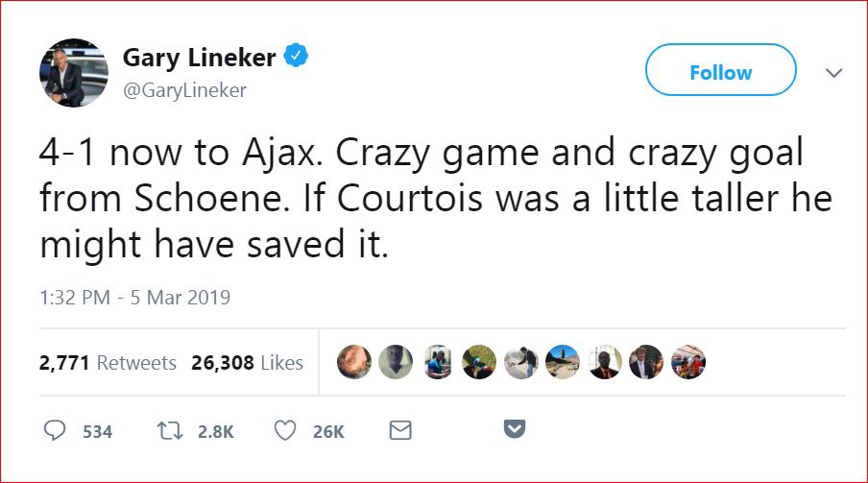The width and height of the screenshot is (868, 483).
Task: Click the fifth liker avatar
Action: click(521, 362)
